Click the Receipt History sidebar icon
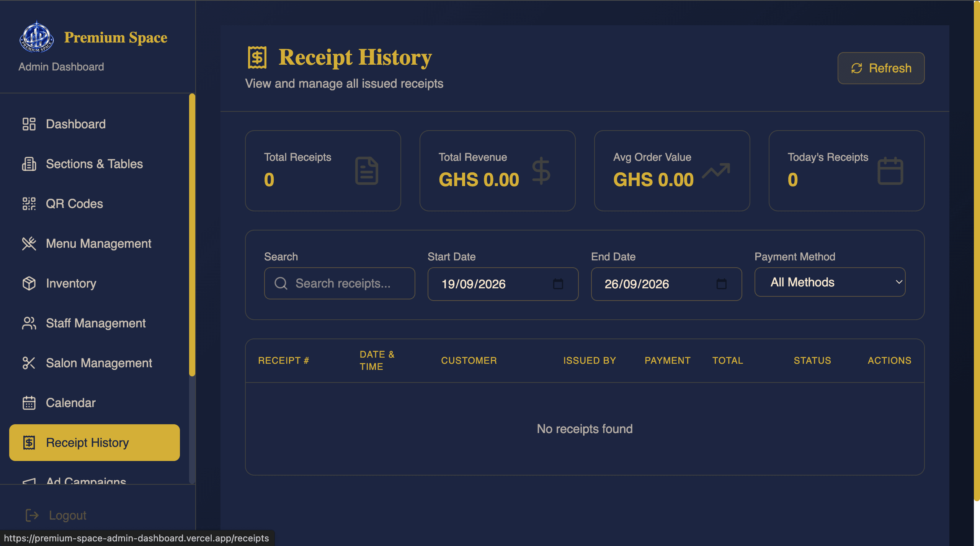Image resolution: width=980 pixels, height=546 pixels. click(x=29, y=443)
